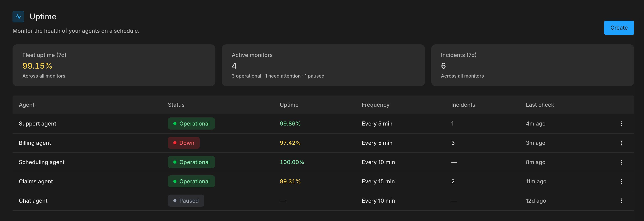This screenshot has height=221, width=644.
Task: Select the Active monitors card
Action: pos(323,65)
